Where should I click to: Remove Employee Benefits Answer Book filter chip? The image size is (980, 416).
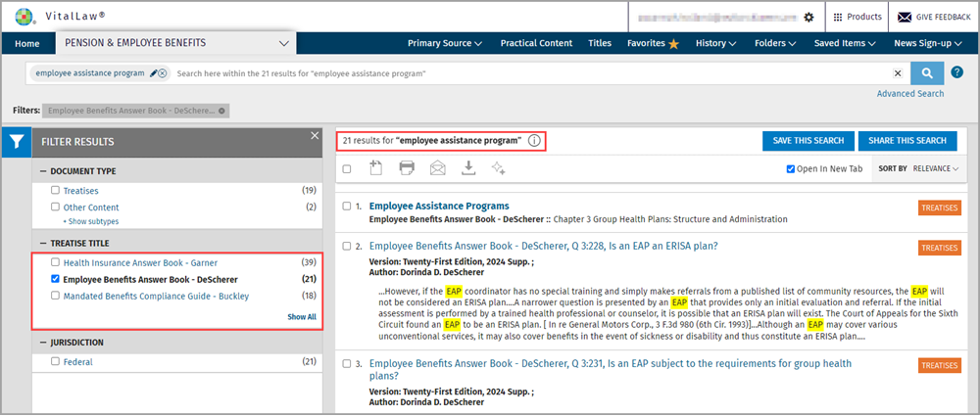tap(221, 111)
